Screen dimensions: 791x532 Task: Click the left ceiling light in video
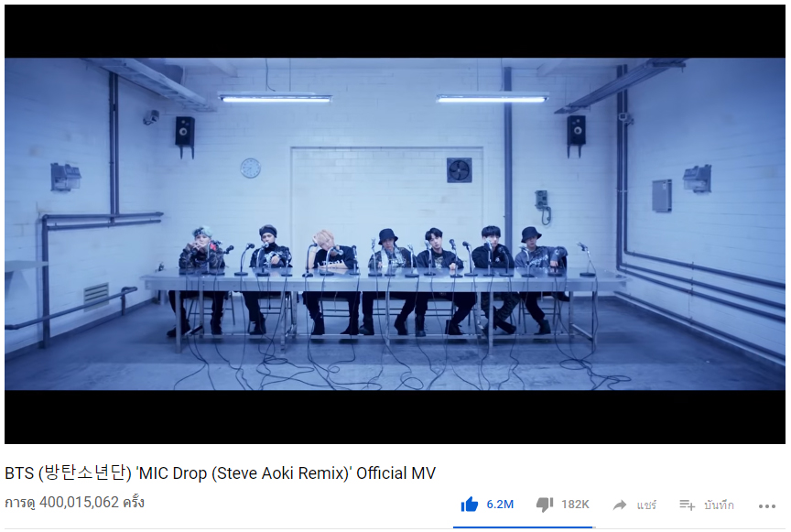click(275, 97)
